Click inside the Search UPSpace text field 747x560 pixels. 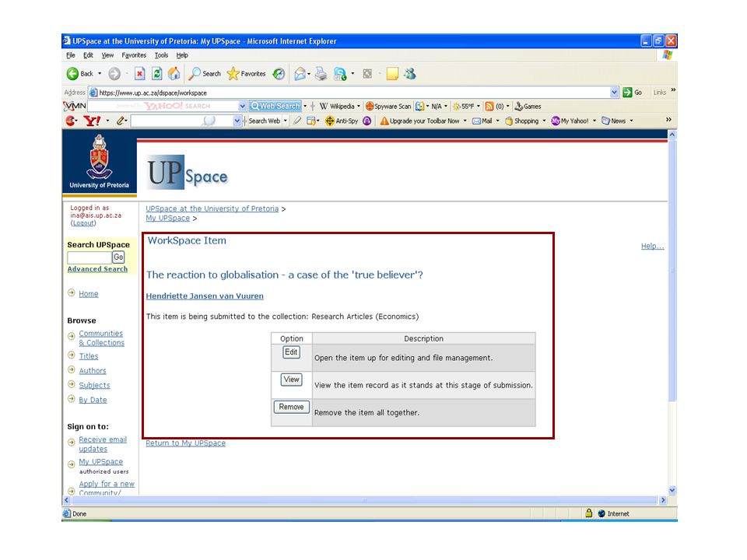coord(89,257)
